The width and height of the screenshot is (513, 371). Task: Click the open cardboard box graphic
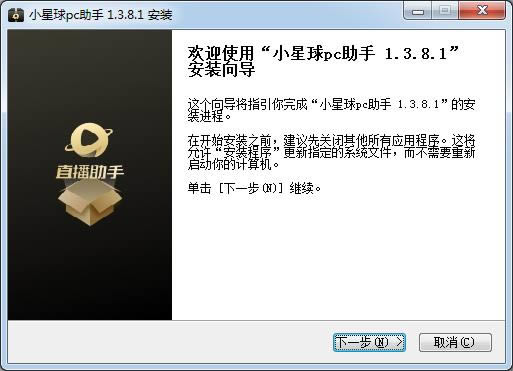(x=89, y=202)
